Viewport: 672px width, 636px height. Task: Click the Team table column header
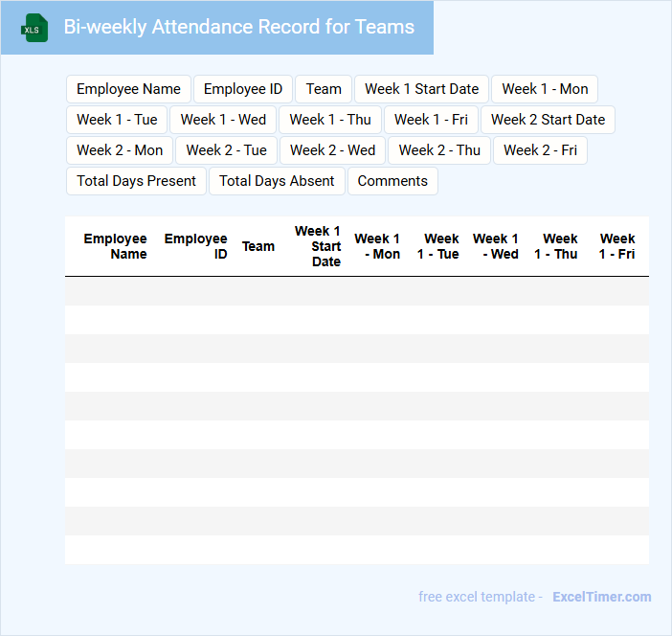click(258, 246)
